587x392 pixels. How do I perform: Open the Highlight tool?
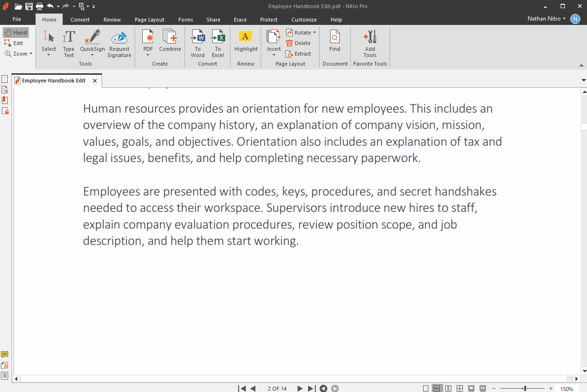point(245,42)
